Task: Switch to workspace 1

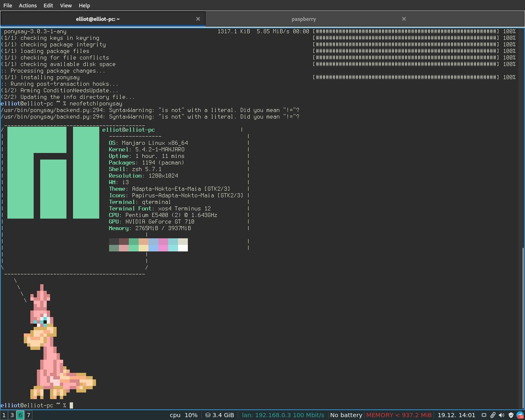Action: [4, 415]
